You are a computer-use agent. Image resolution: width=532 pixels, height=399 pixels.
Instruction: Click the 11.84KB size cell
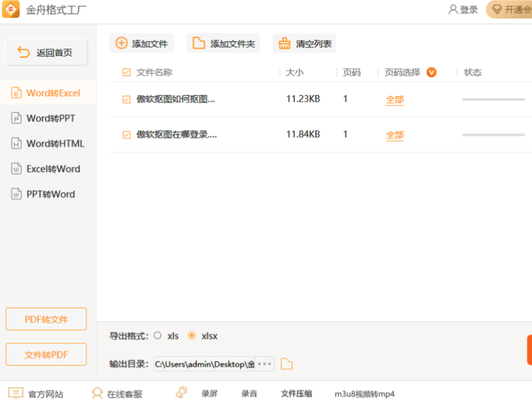303,134
